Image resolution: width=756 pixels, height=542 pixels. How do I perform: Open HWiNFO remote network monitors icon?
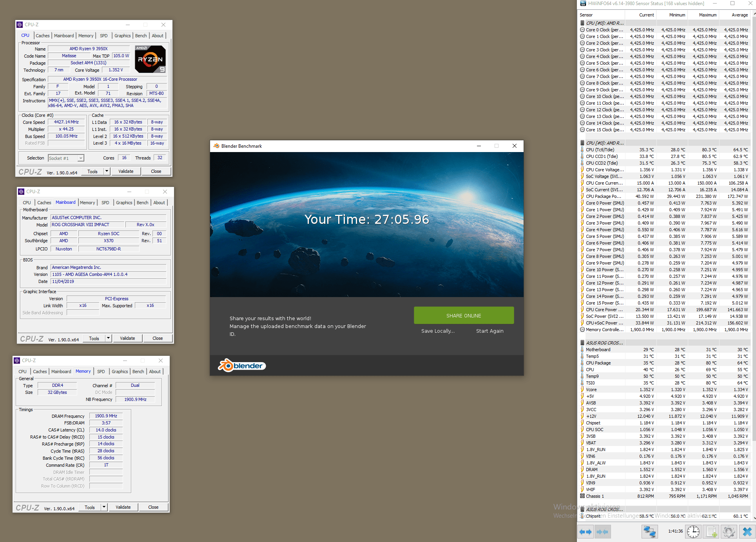click(649, 532)
